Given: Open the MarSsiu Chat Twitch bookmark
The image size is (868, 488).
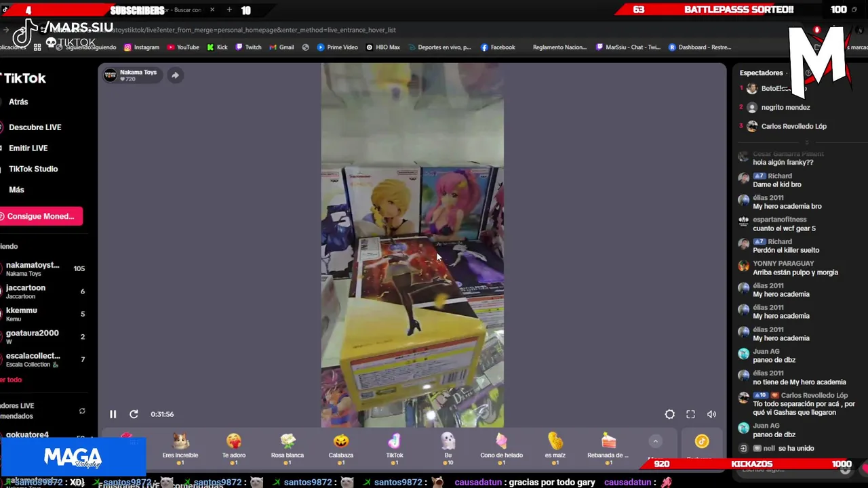Looking at the screenshot, I should [629, 47].
